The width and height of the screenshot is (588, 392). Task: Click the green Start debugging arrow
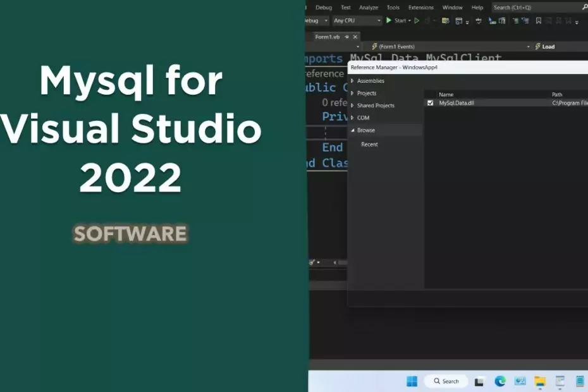pyautogui.click(x=388, y=20)
